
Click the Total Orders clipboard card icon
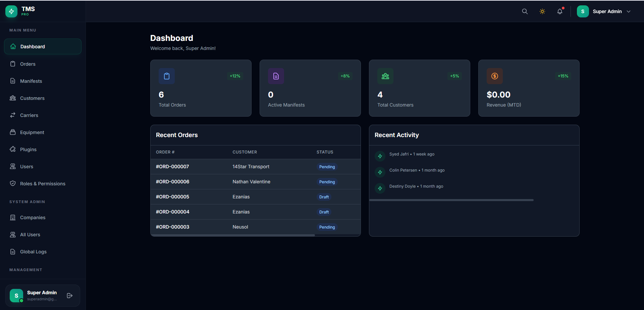(x=167, y=76)
